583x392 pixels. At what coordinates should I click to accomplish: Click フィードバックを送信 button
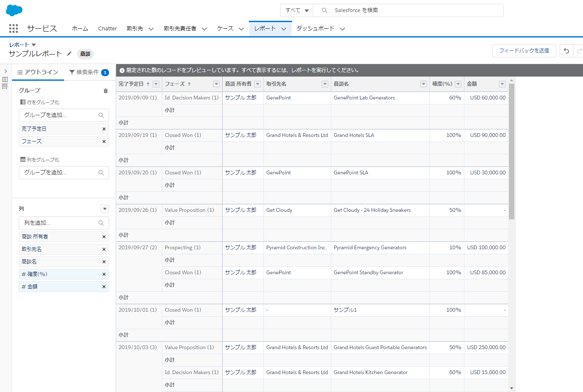524,51
